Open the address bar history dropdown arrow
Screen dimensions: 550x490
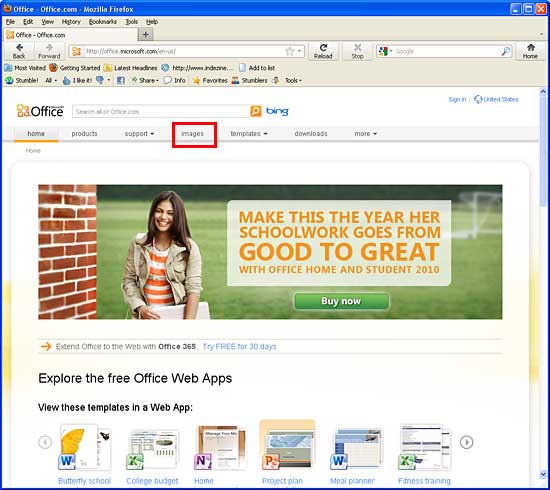point(300,52)
